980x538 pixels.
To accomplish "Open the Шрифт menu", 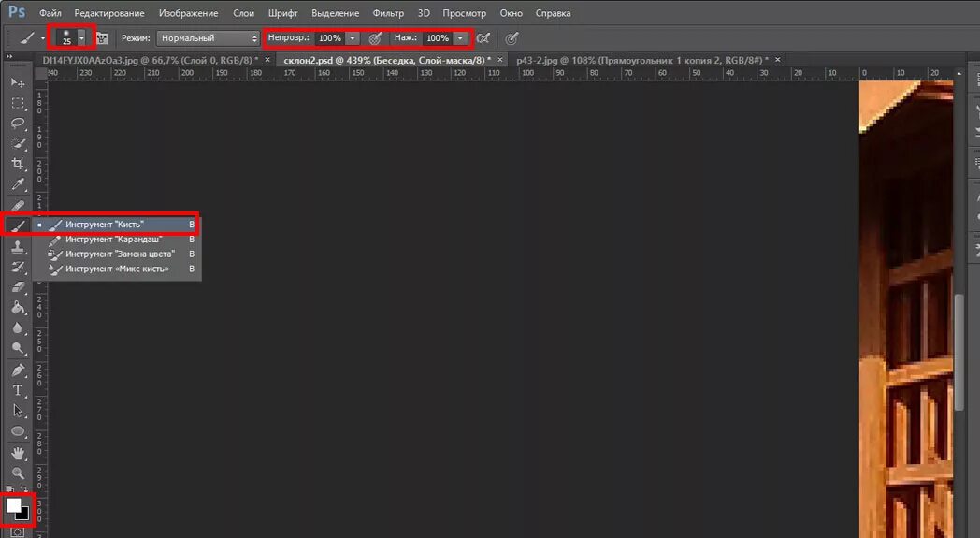I will point(282,13).
